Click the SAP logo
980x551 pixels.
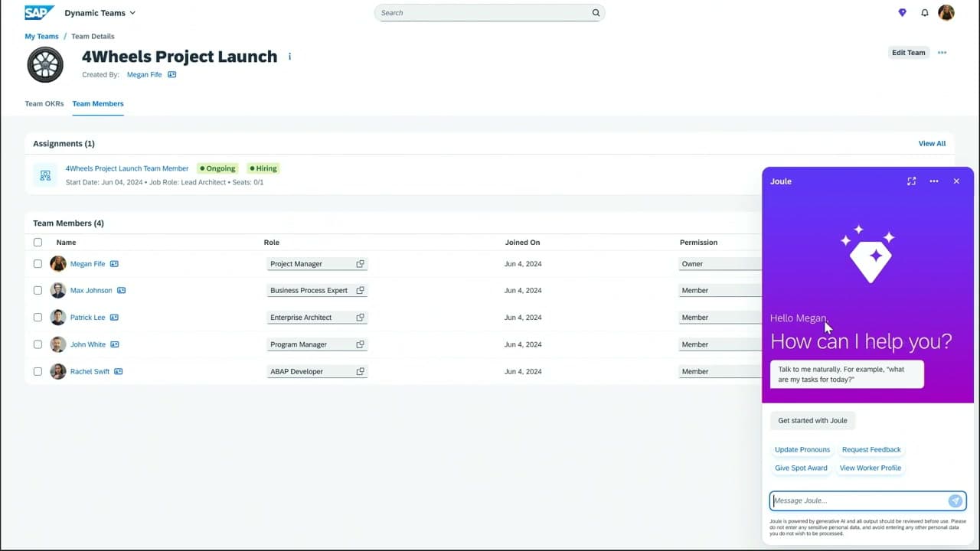pyautogui.click(x=39, y=12)
